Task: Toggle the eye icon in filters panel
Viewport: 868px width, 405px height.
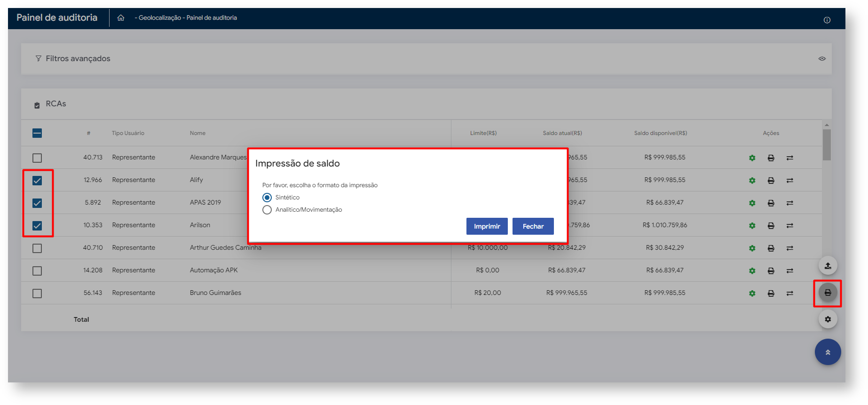Action: (821, 59)
